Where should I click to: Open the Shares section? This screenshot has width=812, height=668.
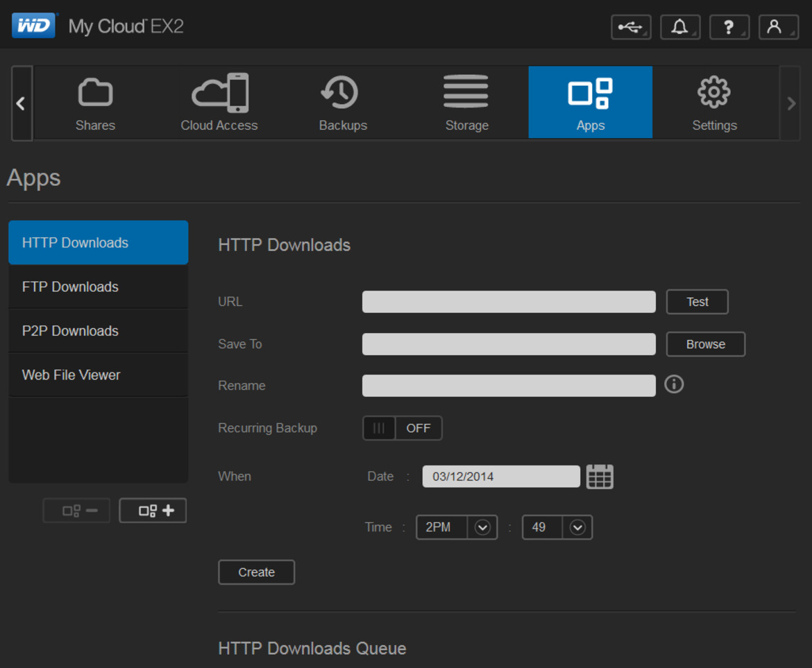coord(95,103)
